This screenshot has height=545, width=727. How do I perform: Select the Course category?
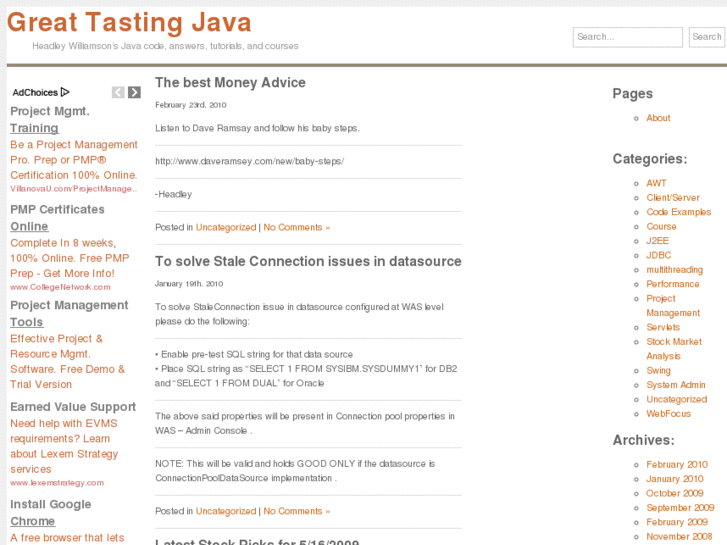coord(661,226)
